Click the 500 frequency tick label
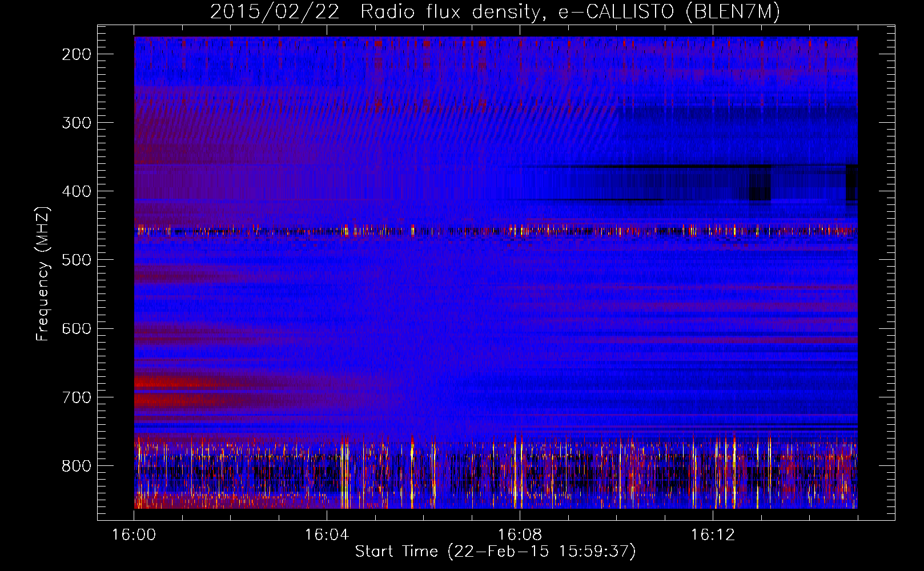Image resolution: width=924 pixels, height=571 pixels. [77, 260]
